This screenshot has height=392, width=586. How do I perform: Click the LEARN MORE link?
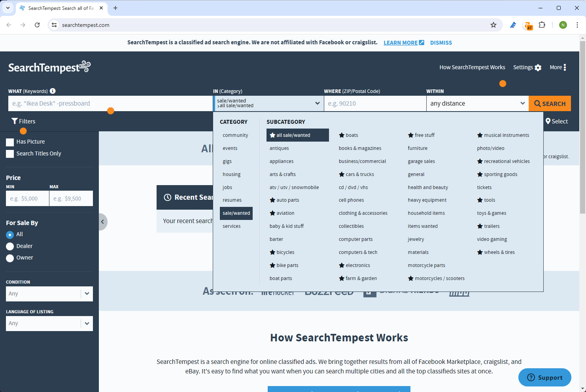click(x=400, y=42)
